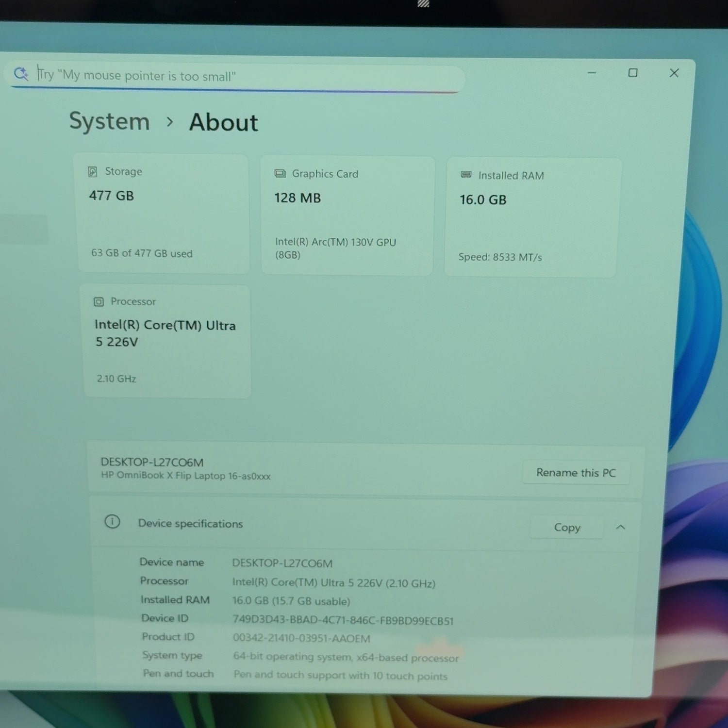
Task: Go back to System in the breadcrumb
Action: tap(109, 121)
